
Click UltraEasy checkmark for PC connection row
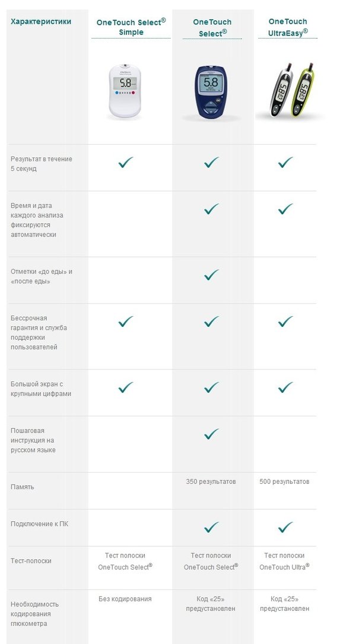click(285, 527)
